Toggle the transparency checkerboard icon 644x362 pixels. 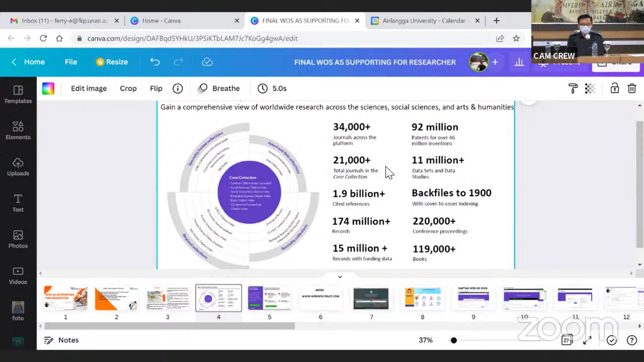(x=590, y=89)
